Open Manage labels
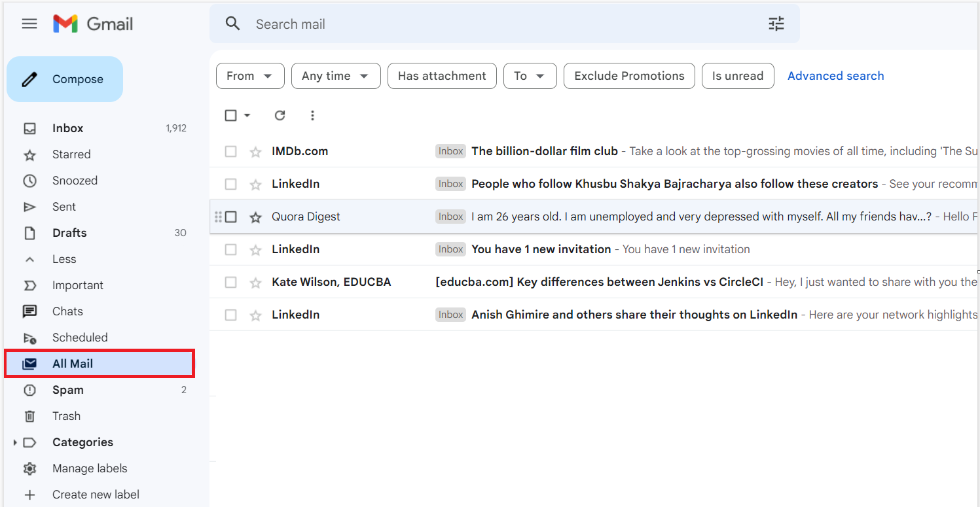The width and height of the screenshot is (980, 507). (x=90, y=468)
